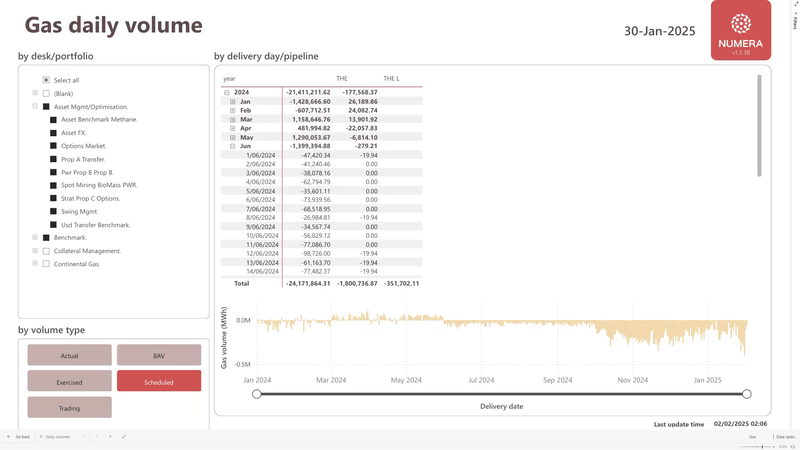This screenshot has width=800, height=450.
Task: Click the NUMERA logo
Action: click(x=741, y=30)
